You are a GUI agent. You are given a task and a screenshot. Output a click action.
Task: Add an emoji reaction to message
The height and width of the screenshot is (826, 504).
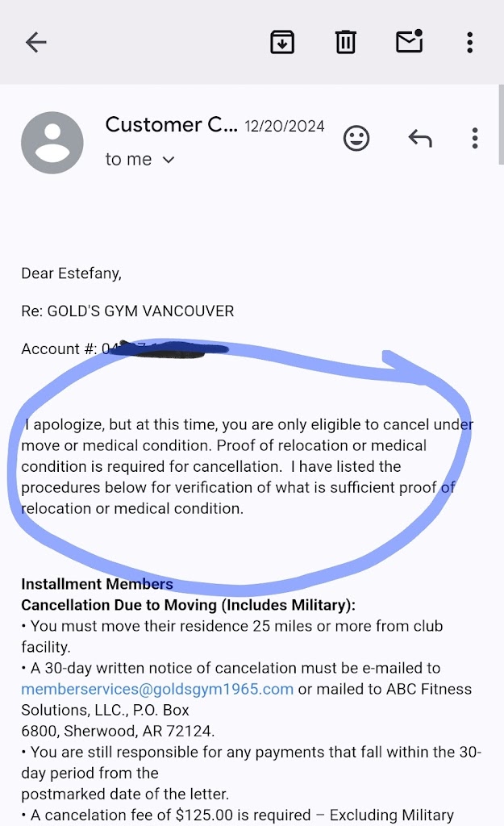click(x=356, y=138)
